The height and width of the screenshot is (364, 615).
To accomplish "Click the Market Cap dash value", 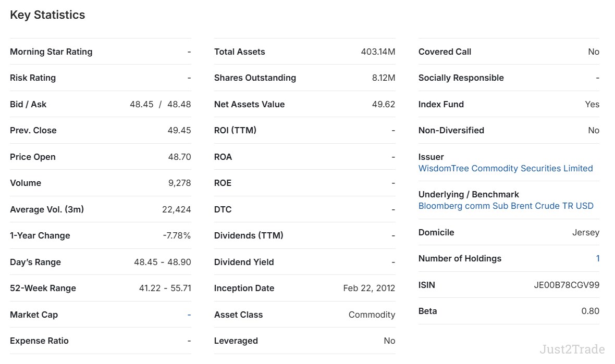I will [x=189, y=315].
